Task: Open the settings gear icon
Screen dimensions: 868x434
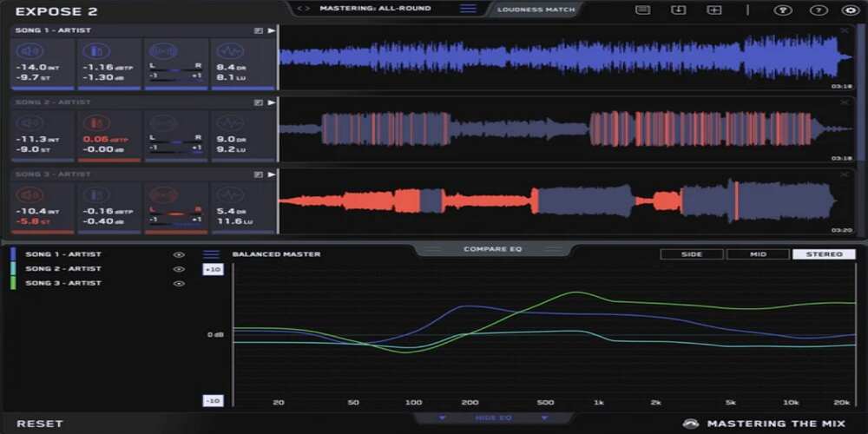Action: click(851, 10)
